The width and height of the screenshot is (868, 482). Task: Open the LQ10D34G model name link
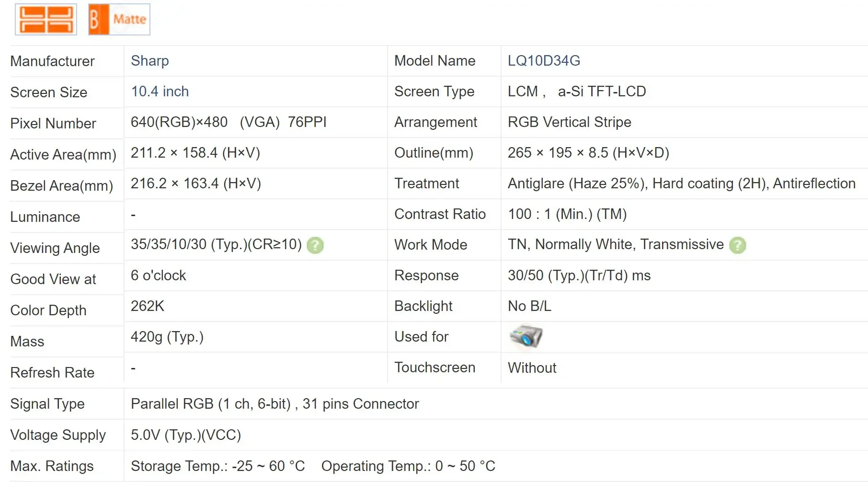click(544, 61)
